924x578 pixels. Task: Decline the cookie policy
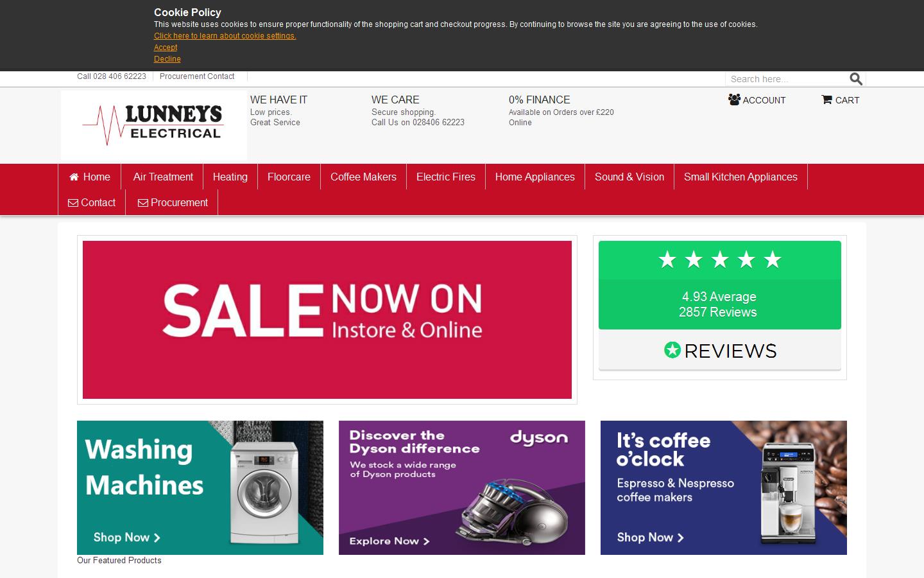(167, 59)
